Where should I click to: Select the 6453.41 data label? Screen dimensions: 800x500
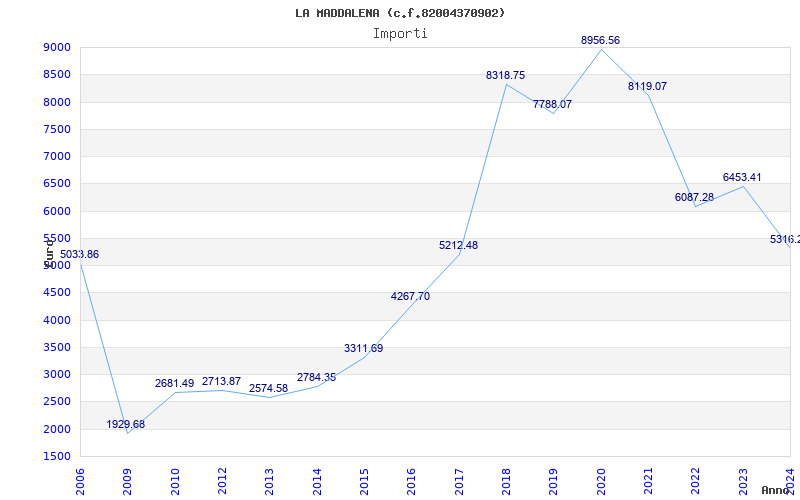(x=742, y=178)
